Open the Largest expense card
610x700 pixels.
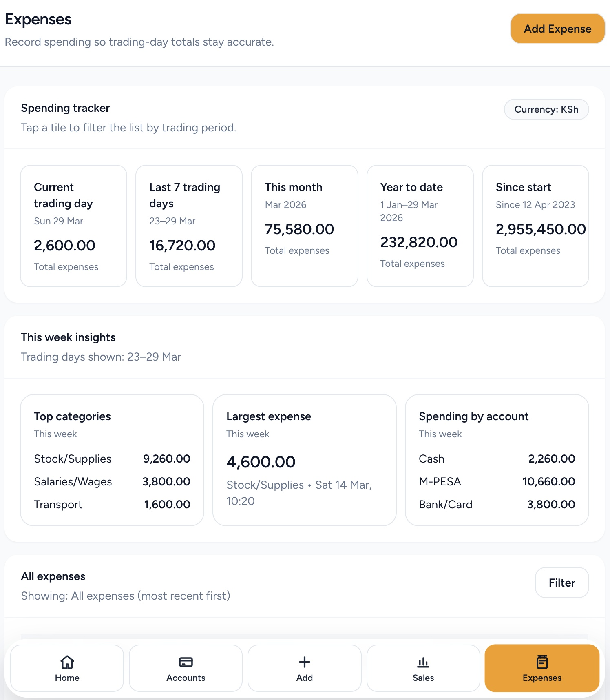click(304, 459)
